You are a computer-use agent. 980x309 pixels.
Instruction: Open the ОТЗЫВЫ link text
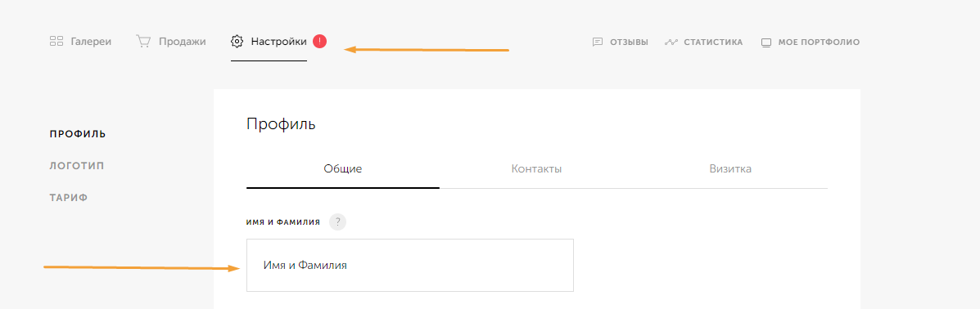629,43
